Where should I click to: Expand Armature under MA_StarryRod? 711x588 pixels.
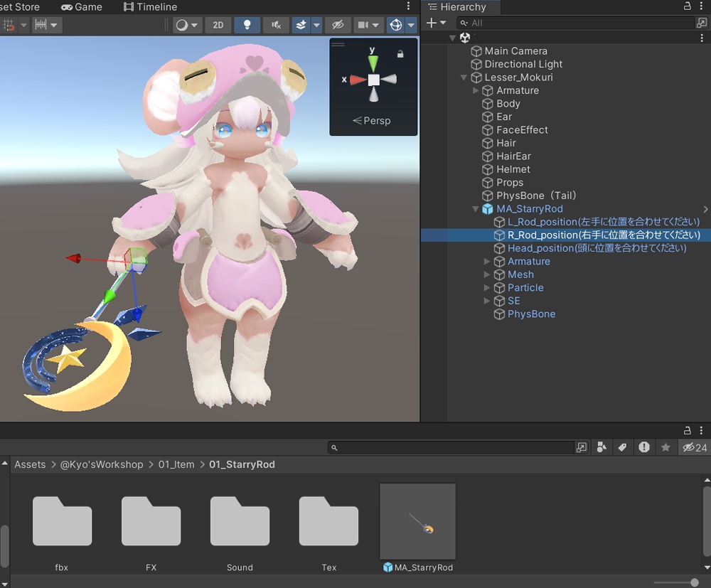pyautogui.click(x=486, y=262)
